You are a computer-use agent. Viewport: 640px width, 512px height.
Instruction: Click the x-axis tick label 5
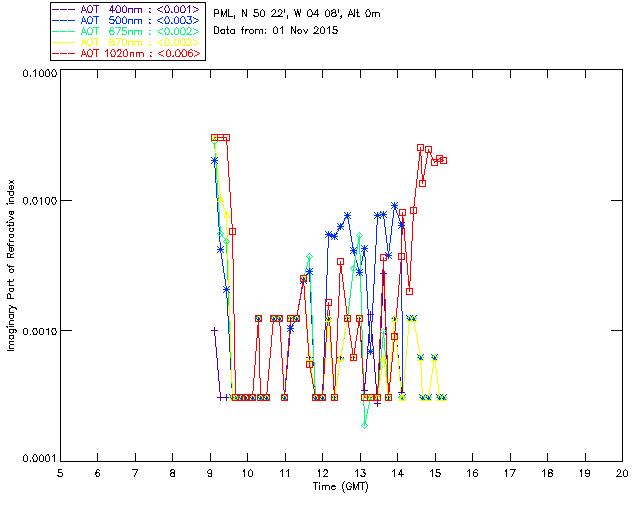[60, 473]
